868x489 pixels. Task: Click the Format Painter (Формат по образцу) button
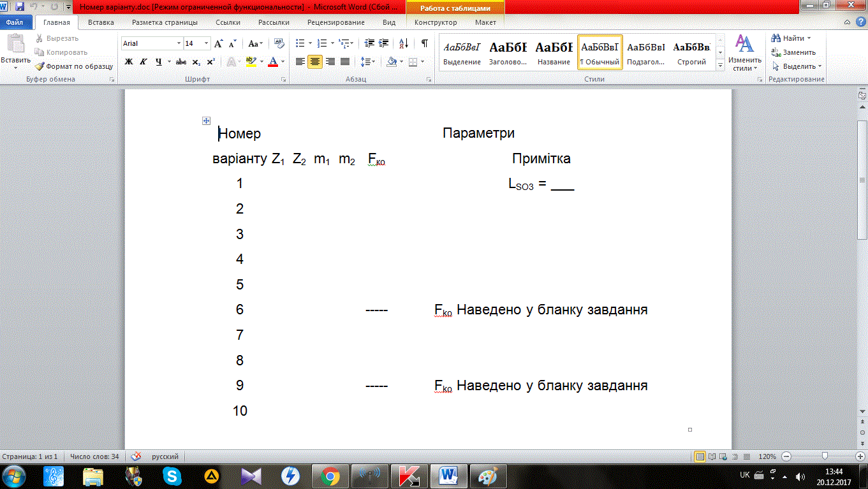click(x=74, y=66)
